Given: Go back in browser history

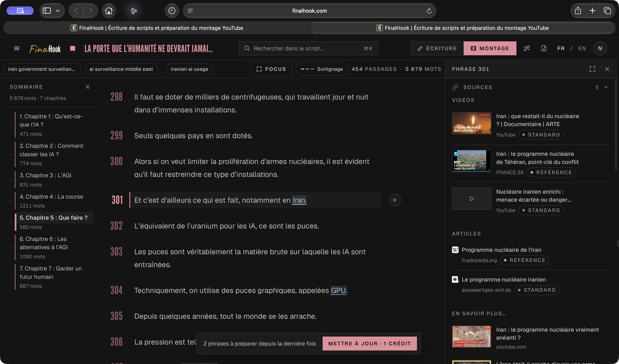Looking at the screenshot, I should (x=76, y=11).
